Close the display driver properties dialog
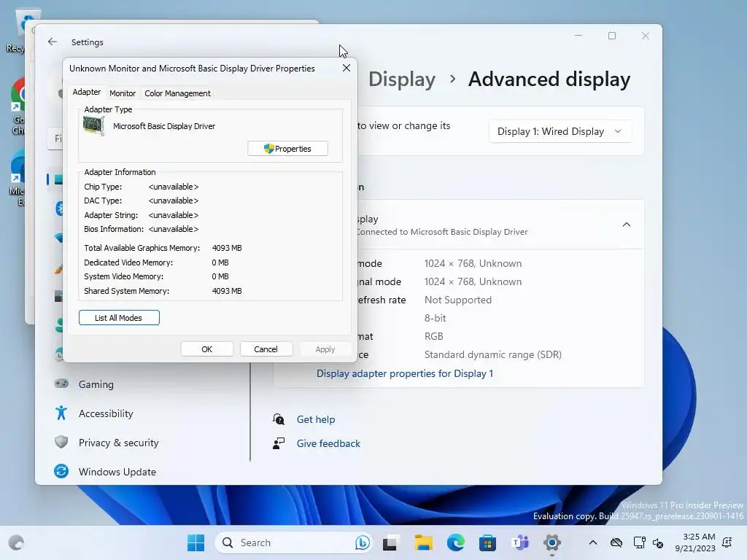 (347, 68)
